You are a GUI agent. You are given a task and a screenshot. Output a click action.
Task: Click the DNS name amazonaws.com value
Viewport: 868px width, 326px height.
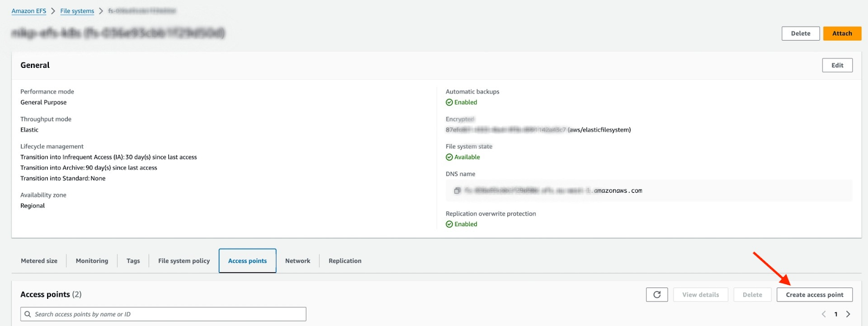553,191
